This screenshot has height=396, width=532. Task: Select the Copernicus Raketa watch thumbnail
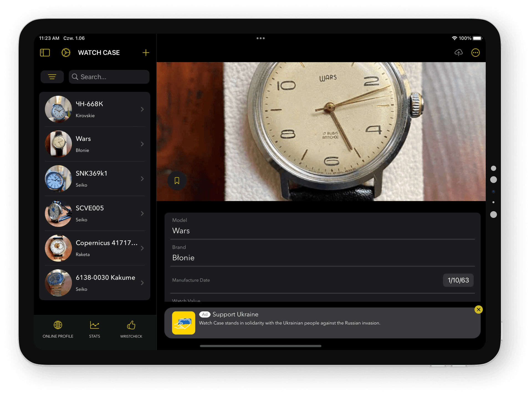click(58, 248)
